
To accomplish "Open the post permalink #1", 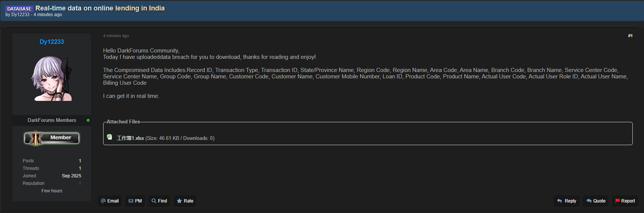I will pos(630,36).
